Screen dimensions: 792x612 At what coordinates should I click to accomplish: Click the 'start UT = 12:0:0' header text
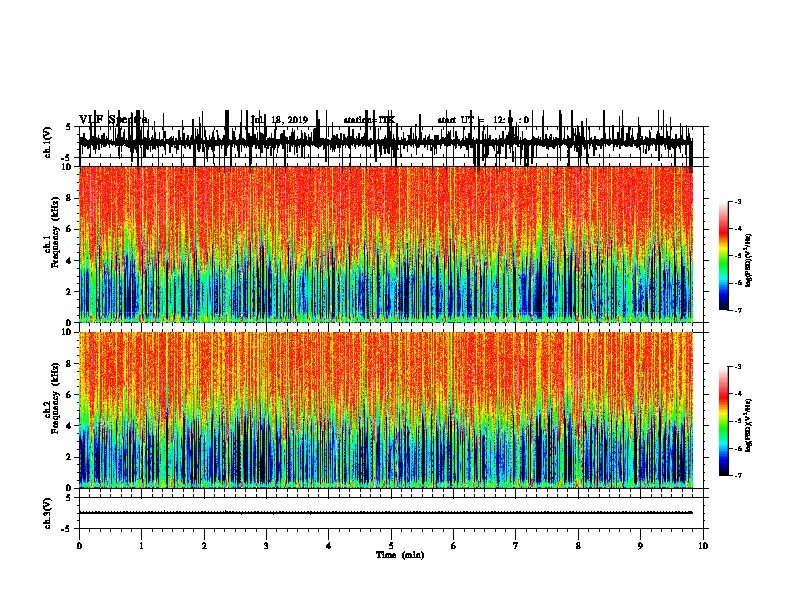point(483,120)
